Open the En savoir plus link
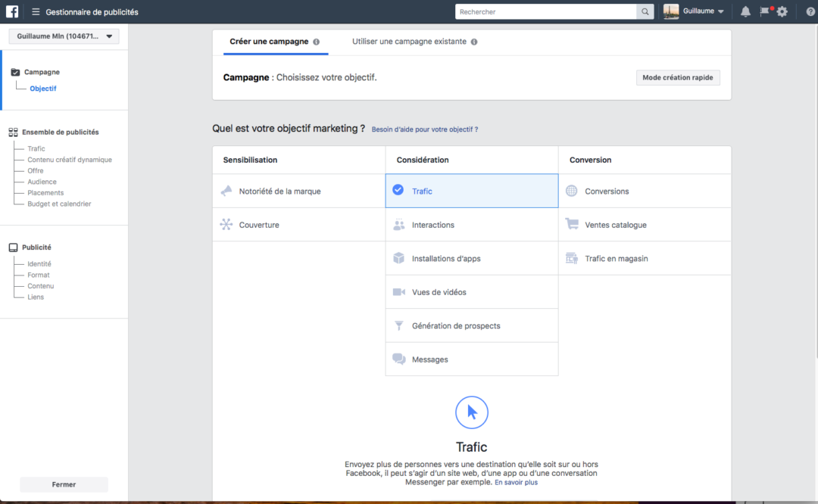Viewport: 818px width, 504px height. click(516, 482)
